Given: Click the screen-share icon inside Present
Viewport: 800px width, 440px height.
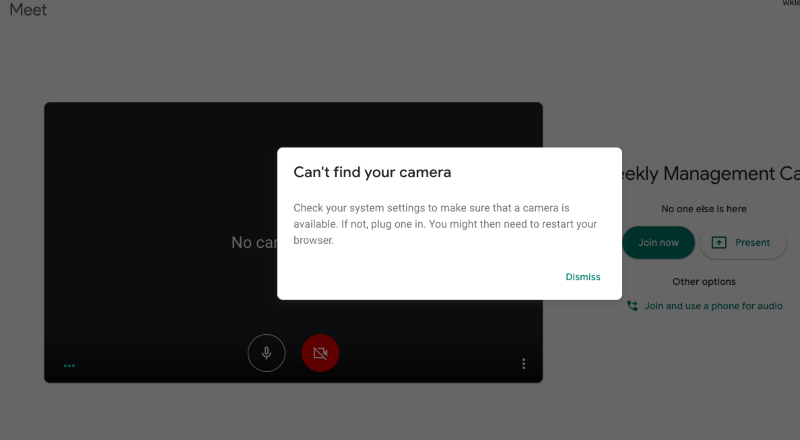Looking at the screenshot, I should pyautogui.click(x=719, y=242).
